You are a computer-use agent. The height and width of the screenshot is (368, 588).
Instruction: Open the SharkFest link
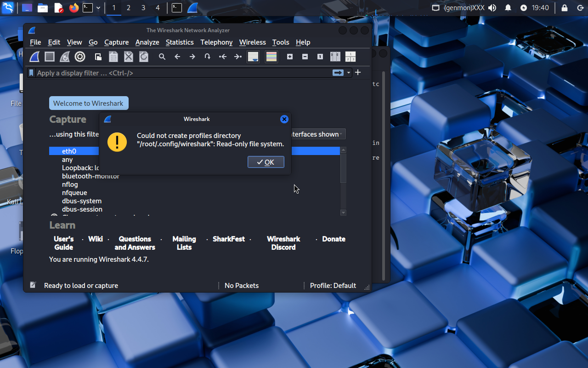[x=229, y=239]
